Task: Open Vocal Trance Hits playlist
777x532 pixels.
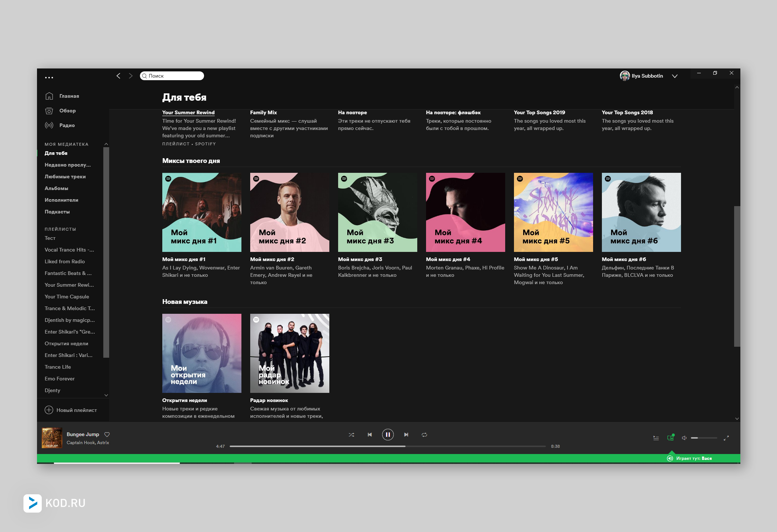Action: pyautogui.click(x=69, y=250)
